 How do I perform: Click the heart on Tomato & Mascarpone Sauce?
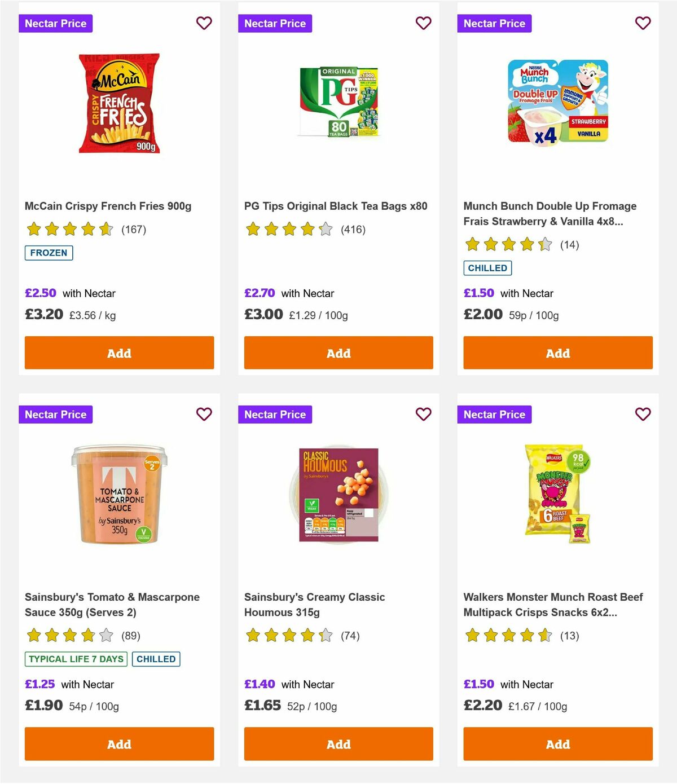204,414
